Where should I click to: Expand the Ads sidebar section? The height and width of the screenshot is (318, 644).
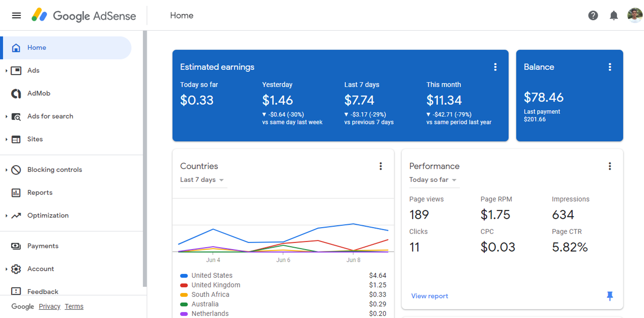[6, 70]
